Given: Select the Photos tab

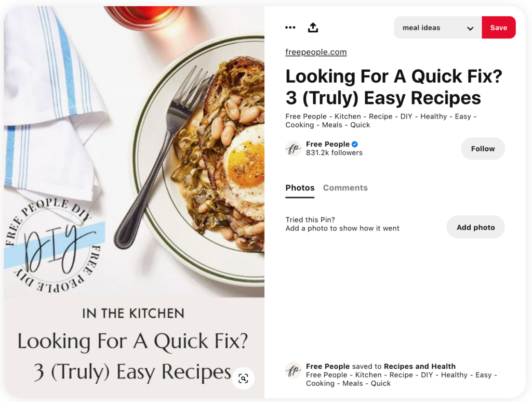Looking at the screenshot, I should point(300,188).
